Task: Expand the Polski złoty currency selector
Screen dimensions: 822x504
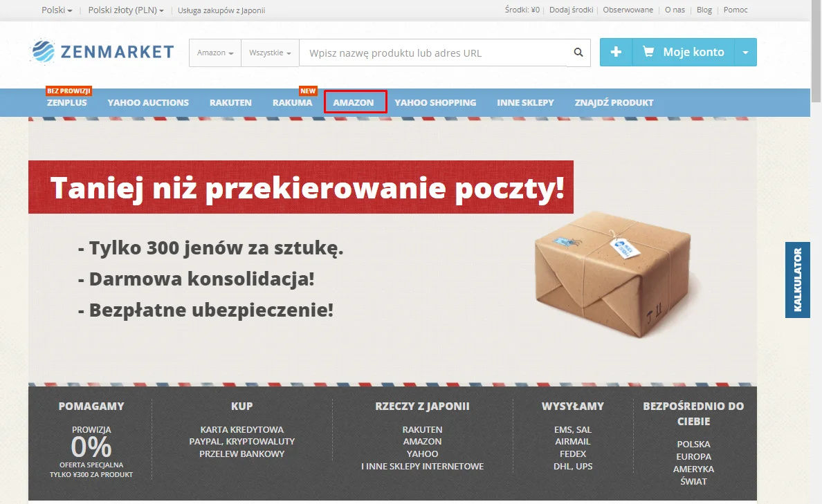Action: click(126, 10)
